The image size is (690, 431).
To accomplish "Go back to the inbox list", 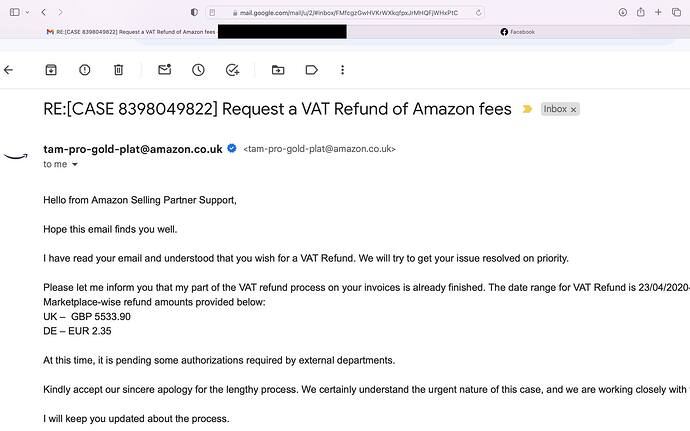I will tap(8, 70).
